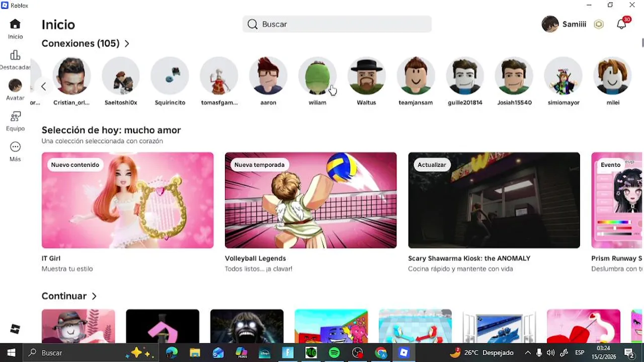The width and height of the screenshot is (644, 362).
Task: Click the Robux coin icon in header
Action: click(599, 24)
